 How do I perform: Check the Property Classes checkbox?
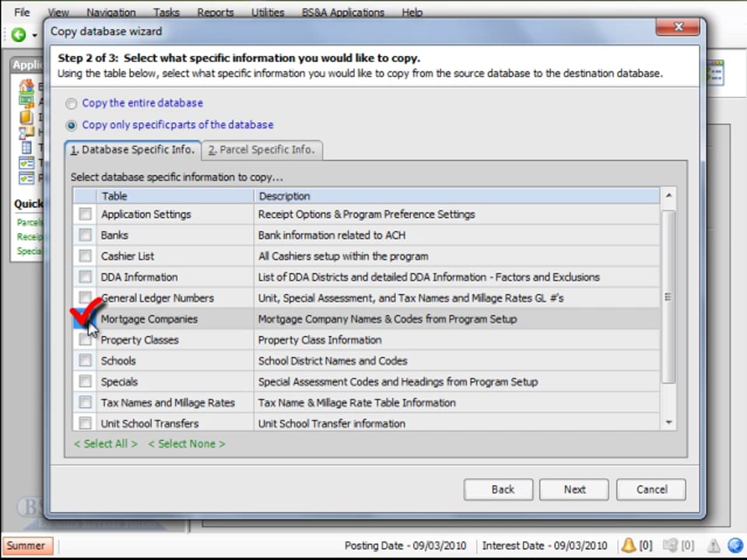tap(86, 340)
